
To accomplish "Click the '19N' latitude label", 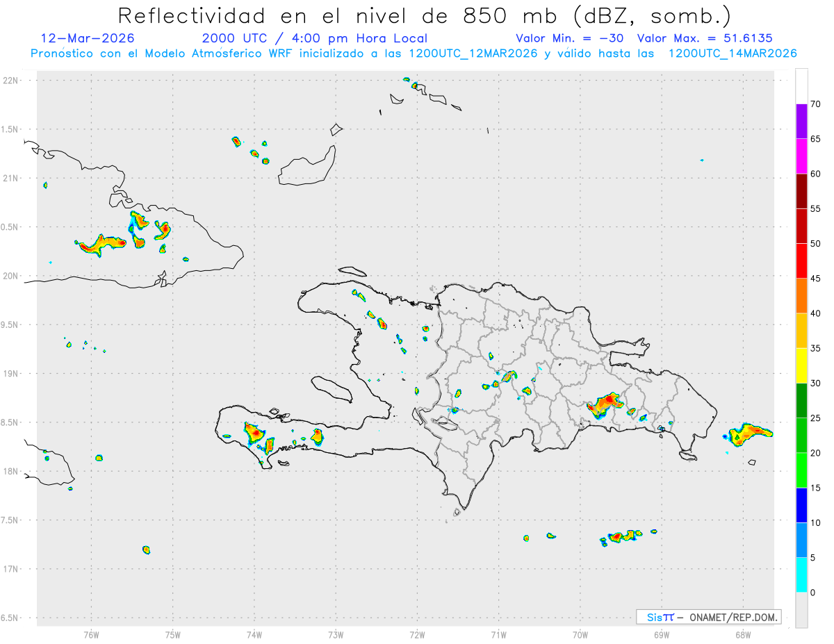I will 11,374.
